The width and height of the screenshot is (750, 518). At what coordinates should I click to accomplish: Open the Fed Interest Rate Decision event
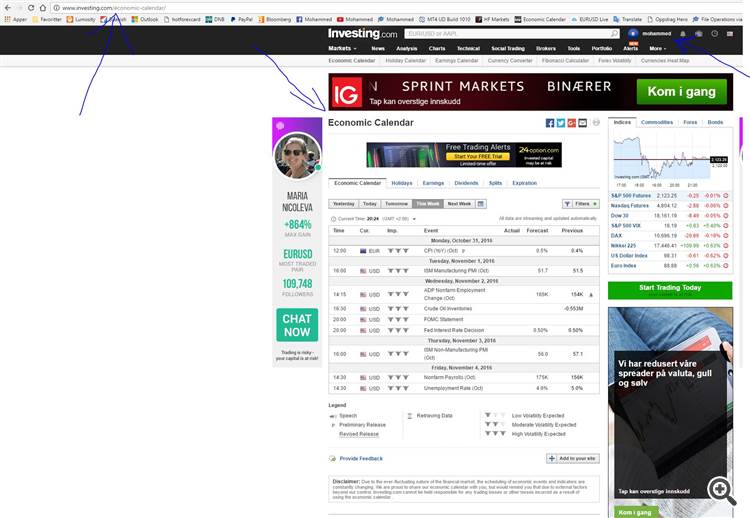tap(454, 331)
